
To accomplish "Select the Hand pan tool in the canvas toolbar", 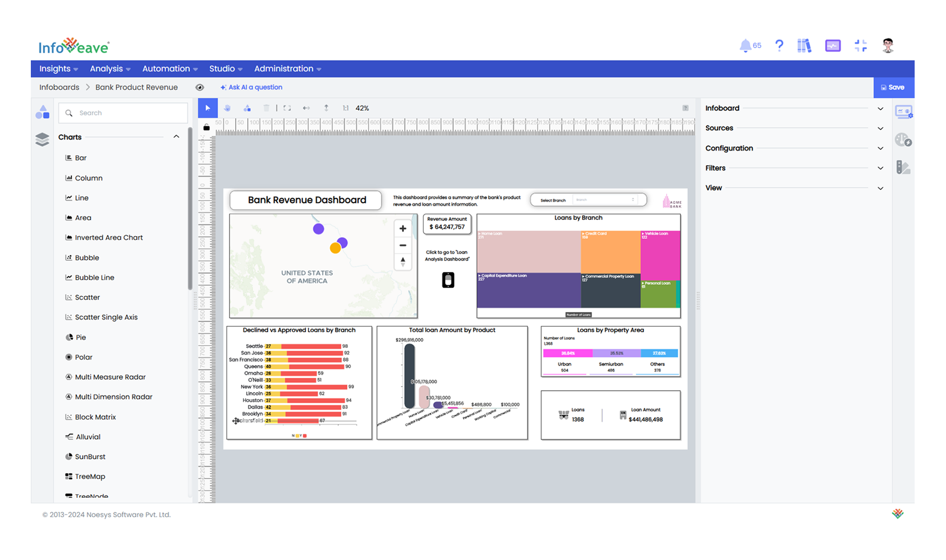I will coord(227,108).
